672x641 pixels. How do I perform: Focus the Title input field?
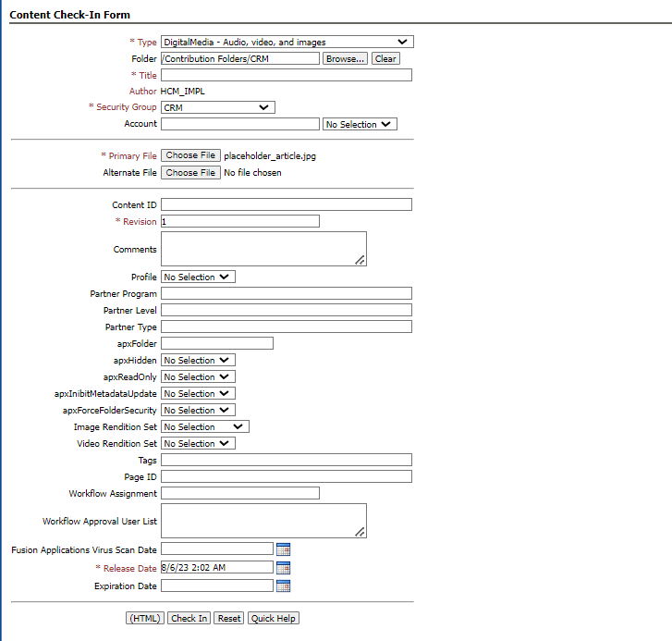point(287,75)
